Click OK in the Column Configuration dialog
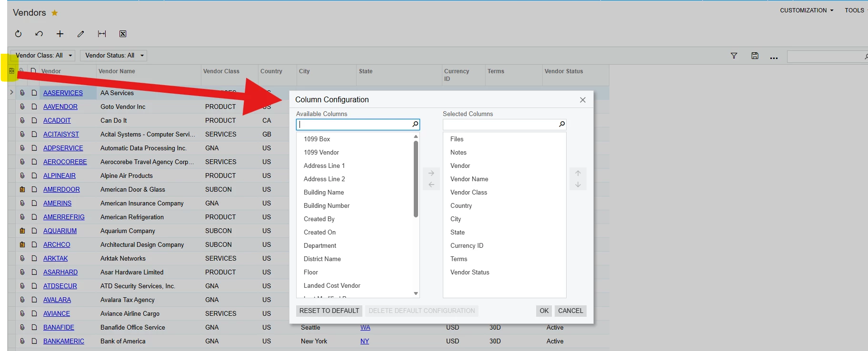868x351 pixels. point(544,311)
